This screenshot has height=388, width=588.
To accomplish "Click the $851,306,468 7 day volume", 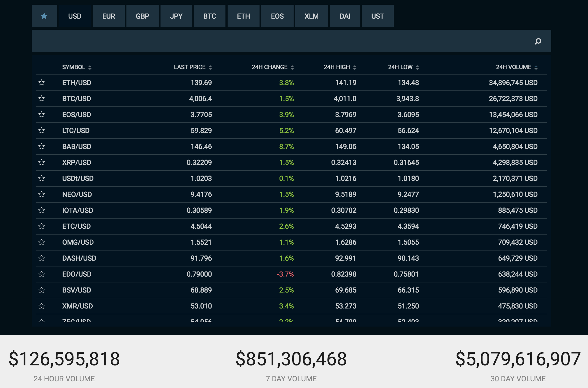I will click(x=291, y=359).
